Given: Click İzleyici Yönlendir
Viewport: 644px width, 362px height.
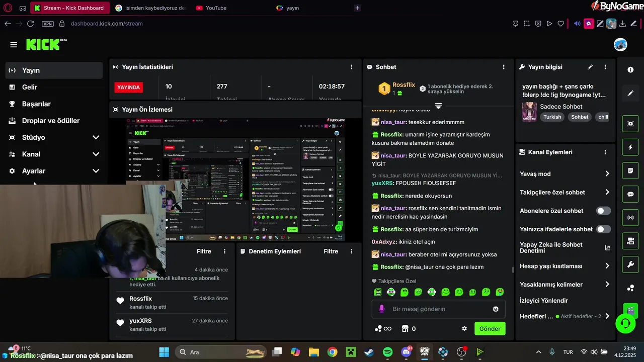Looking at the screenshot, I should click(x=544, y=301).
